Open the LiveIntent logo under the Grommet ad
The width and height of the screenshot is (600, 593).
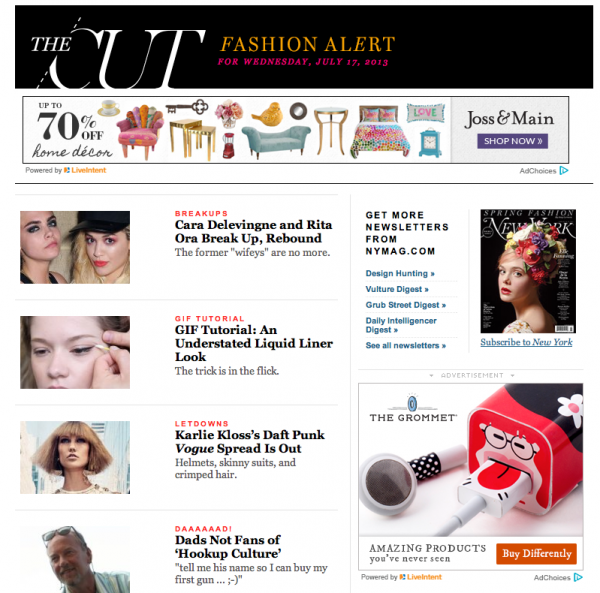[421, 577]
